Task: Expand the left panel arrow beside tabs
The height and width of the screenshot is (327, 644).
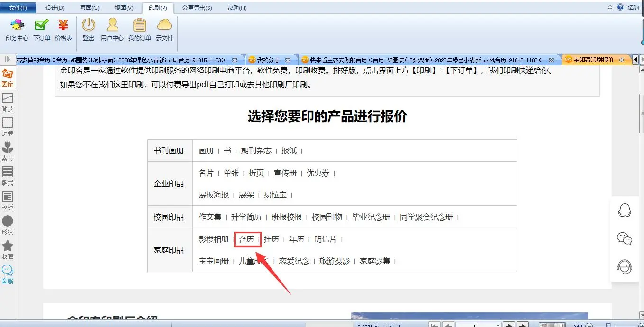Action: tap(7, 60)
